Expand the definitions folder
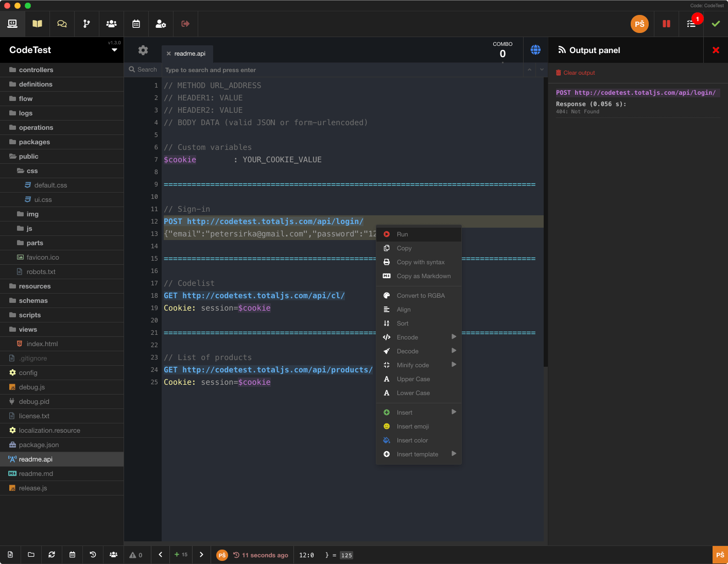 [62, 84]
